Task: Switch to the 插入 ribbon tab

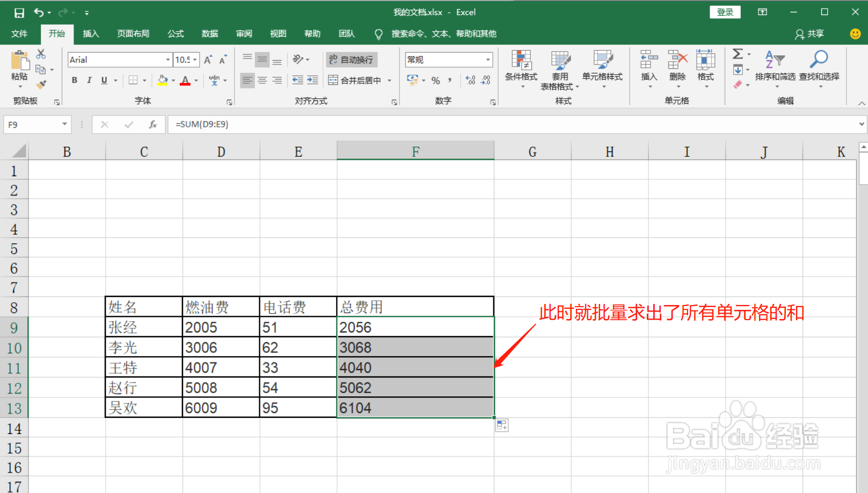Action: [x=91, y=33]
